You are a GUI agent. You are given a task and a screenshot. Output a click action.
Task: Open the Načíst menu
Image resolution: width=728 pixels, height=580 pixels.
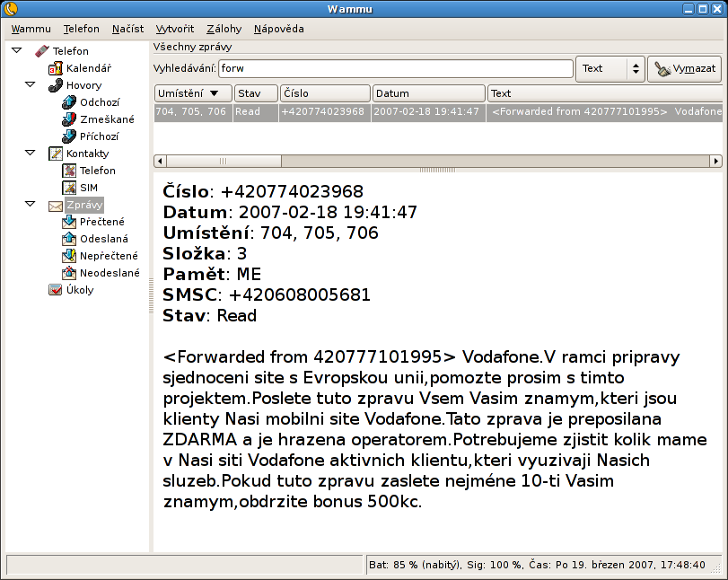[127, 29]
